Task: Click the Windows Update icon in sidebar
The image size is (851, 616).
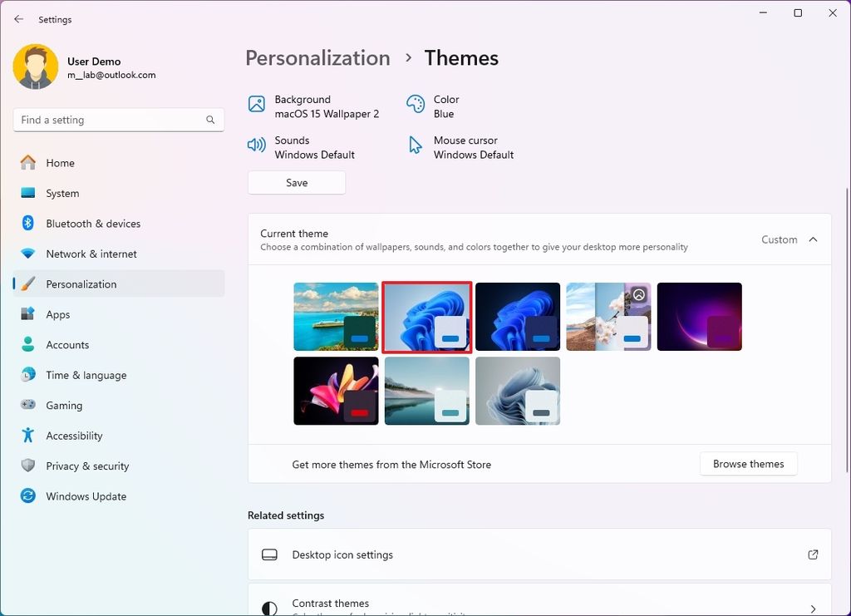Action: [x=28, y=496]
